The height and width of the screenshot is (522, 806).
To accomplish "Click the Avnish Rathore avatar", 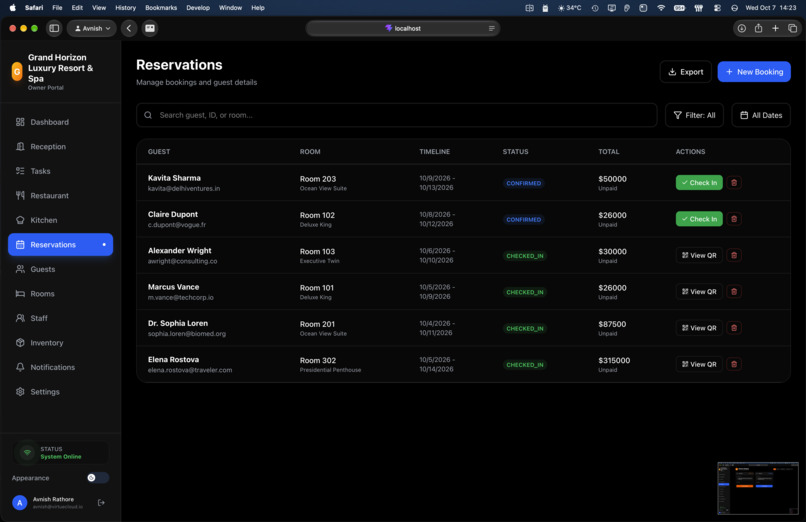I will tap(20, 502).
